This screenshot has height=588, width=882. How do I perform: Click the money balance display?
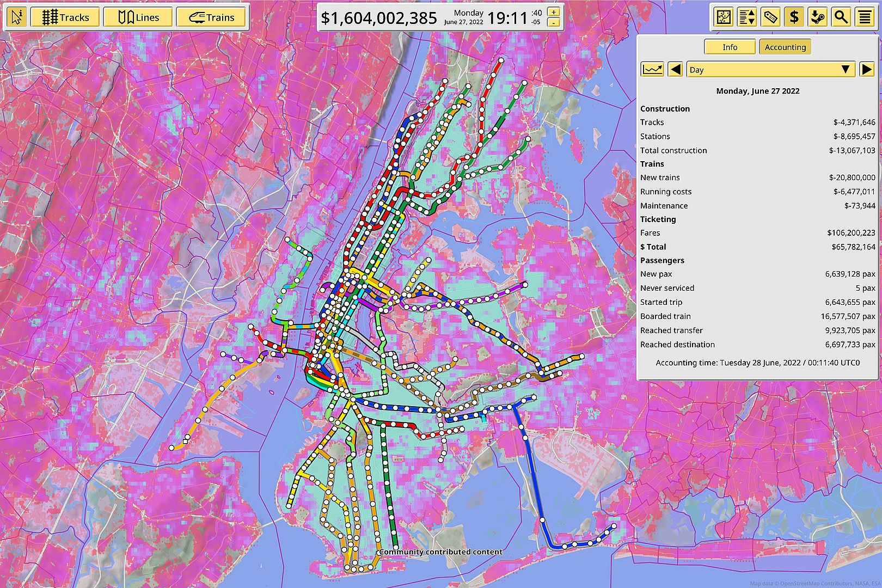coord(379,18)
